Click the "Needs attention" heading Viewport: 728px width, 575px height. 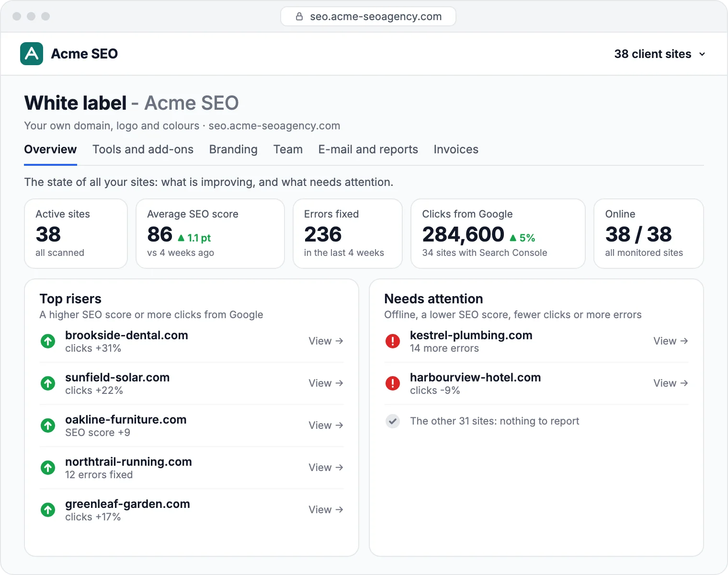[433, 299]
